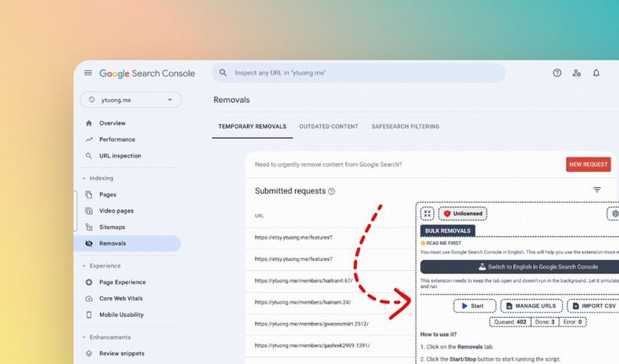619x364 pixels.
Task: Click Switch to English in Google Search Console
Action: (519, 267)
